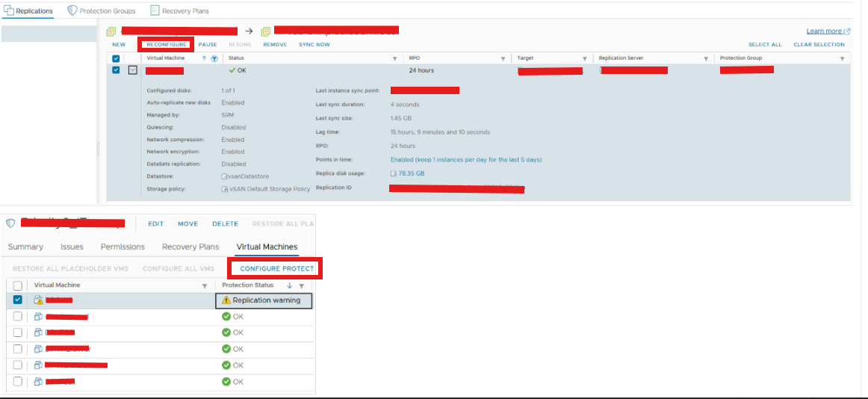Switch to the Summary tab
The width and height of the screenshot is (868, 399).
pos(25,247)
